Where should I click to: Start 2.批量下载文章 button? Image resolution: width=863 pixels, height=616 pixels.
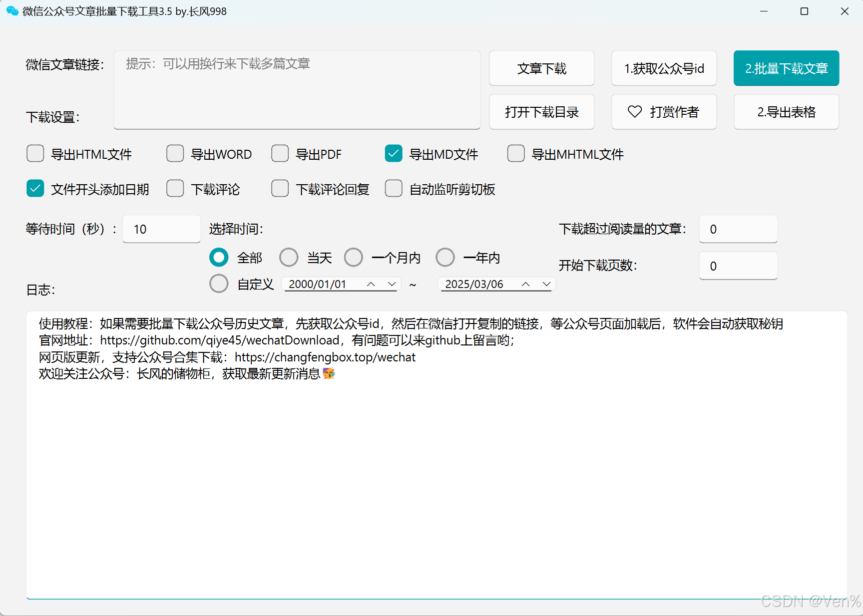[x=787, y=68]
